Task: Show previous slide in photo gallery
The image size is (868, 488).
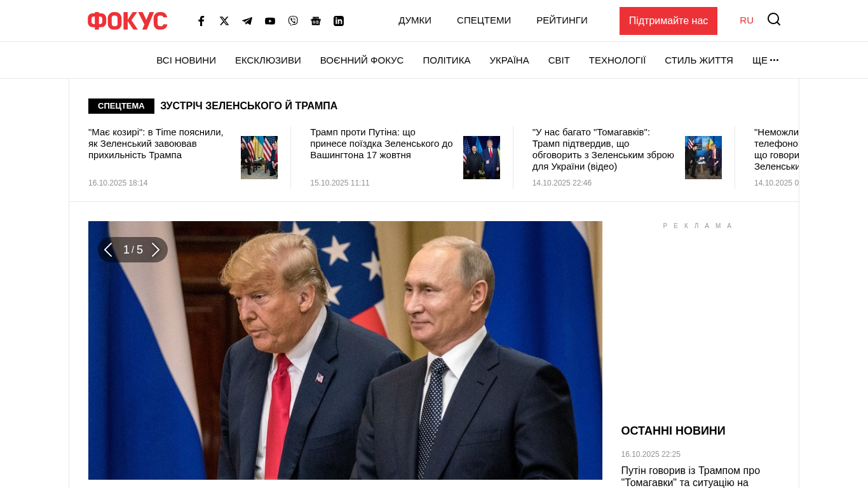Action: tap(108, 250)
